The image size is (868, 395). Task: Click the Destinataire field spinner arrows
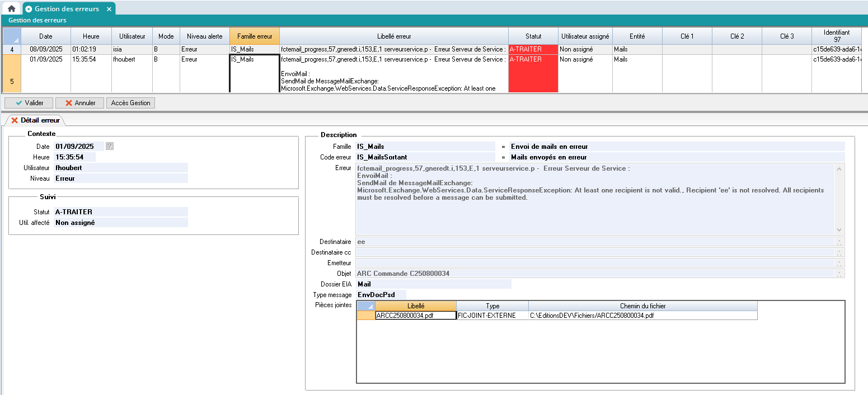tap(839, 242)
